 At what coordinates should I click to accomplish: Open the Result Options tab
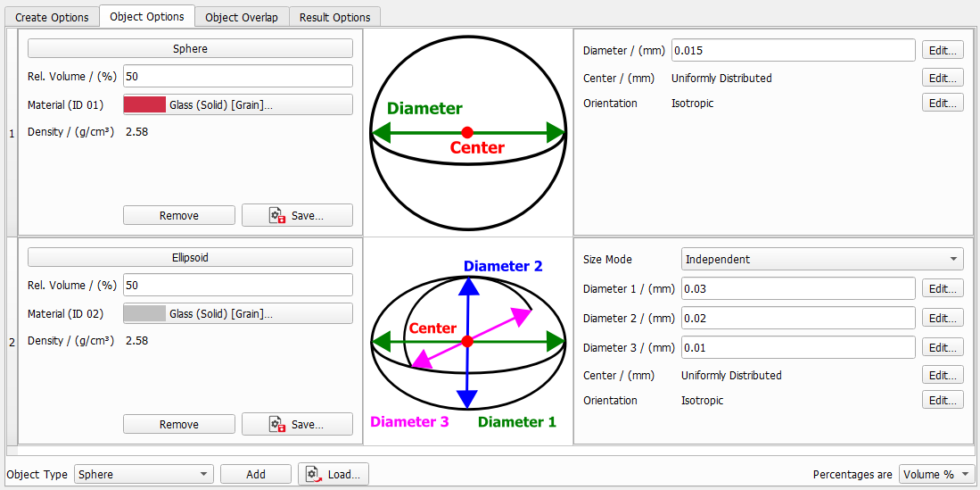335,17
